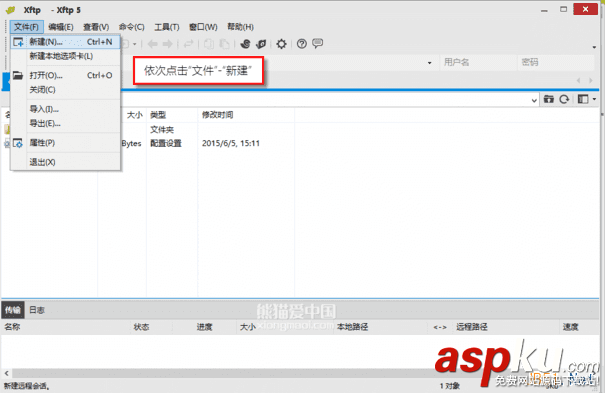
Task: Launch Xshell from the toolbar icon
Action: (245, 44)
